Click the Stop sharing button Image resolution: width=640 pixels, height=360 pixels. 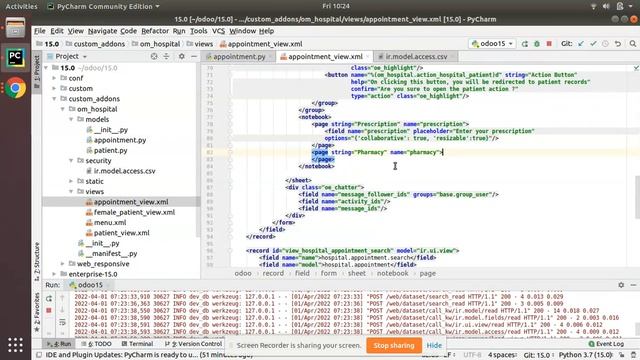[x=394, y=345]
